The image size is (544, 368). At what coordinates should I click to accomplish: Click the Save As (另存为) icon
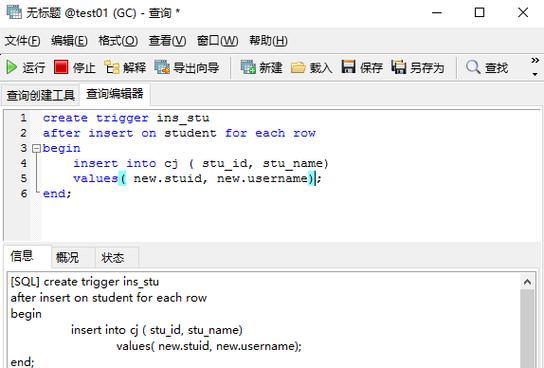coord(398,67)
